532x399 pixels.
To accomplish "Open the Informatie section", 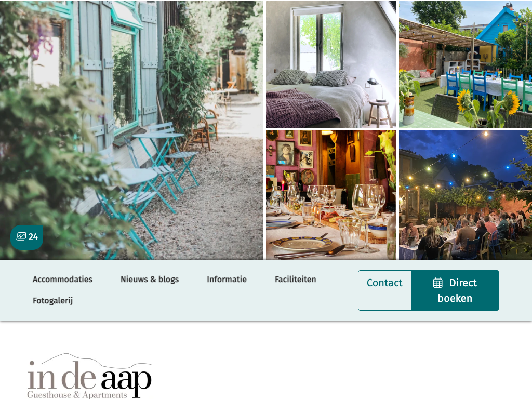I will 227,279.
